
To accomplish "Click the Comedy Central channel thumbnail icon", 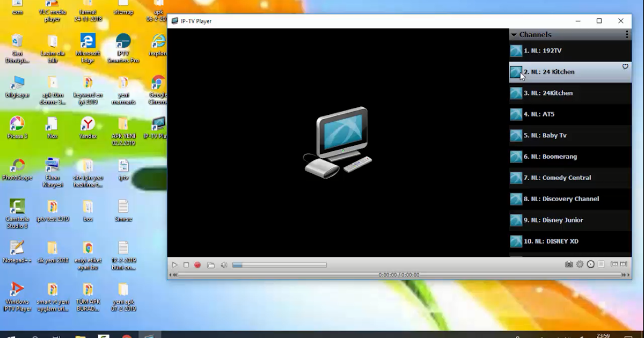I will coord(516,178).
